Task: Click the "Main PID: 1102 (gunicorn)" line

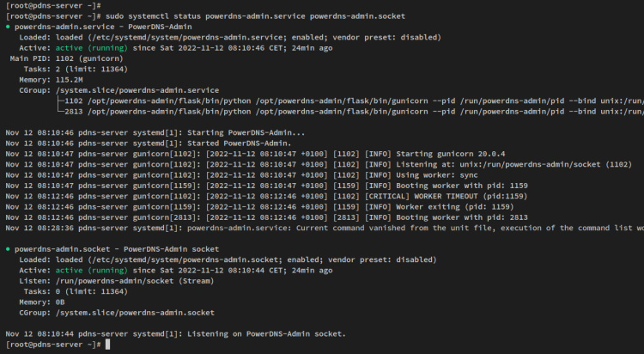Action: click(x=60, y=58)
